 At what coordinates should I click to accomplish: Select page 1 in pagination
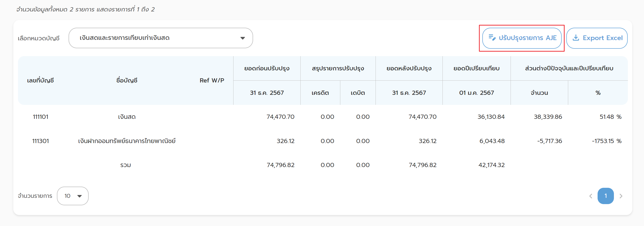606,196
